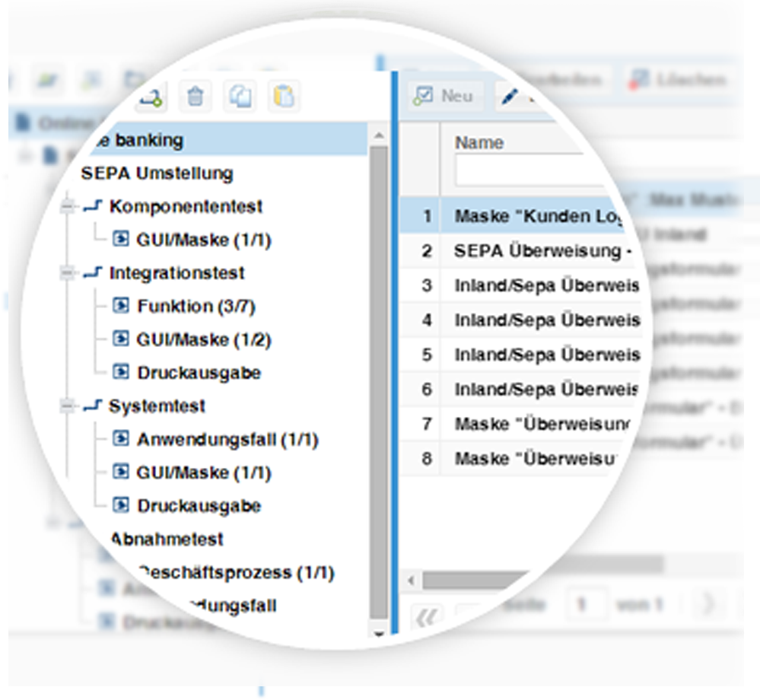Click the Systemtest workflow branch icon
Image resolution: width=760 pixels, height=700 pixels.
[94, 406]
